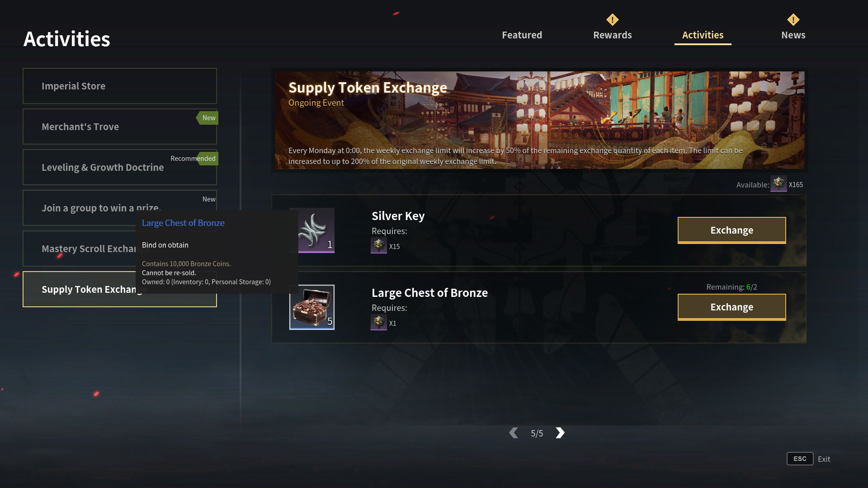Click the supply token icon beside Available
The image size is (868, 488).
[x=778, y=184]
